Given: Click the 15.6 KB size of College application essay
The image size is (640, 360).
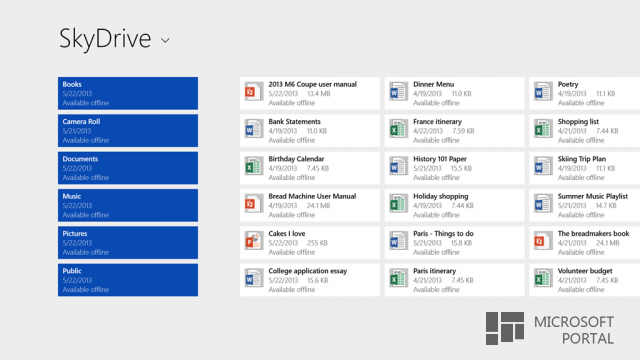Looking at the screenshot, I should (318, 280).
